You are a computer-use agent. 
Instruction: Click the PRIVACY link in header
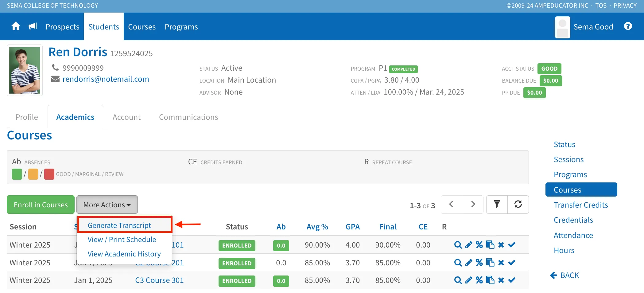pos(625,6)
